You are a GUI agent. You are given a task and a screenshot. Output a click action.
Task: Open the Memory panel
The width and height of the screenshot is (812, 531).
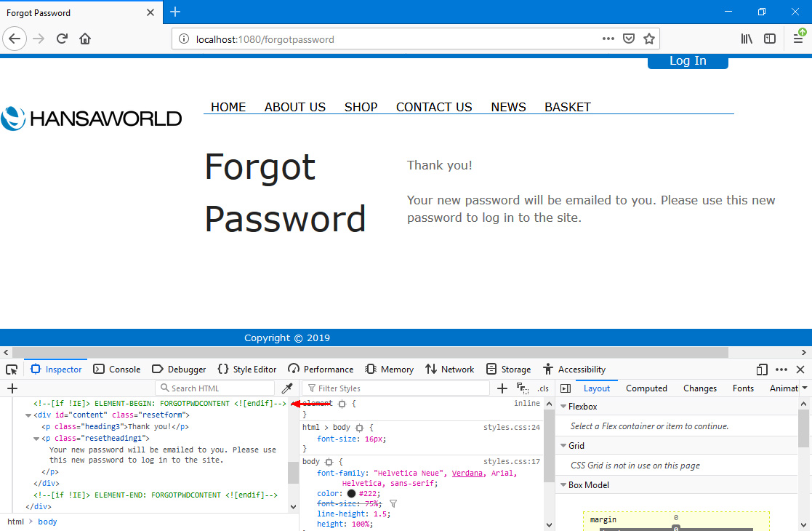390,370
